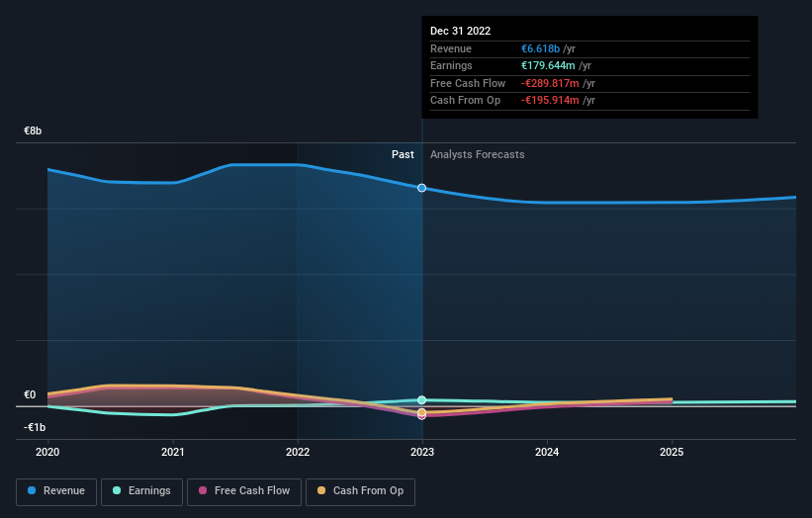Click the -€195.914m cash from op value
This screenshot has width=812, height=518.
551,101
